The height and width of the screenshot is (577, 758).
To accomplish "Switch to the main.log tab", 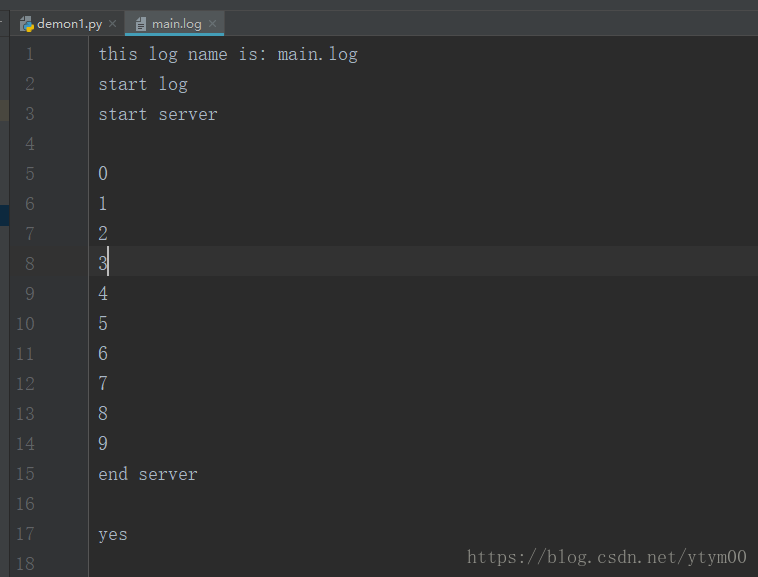I will pos(175,24).
